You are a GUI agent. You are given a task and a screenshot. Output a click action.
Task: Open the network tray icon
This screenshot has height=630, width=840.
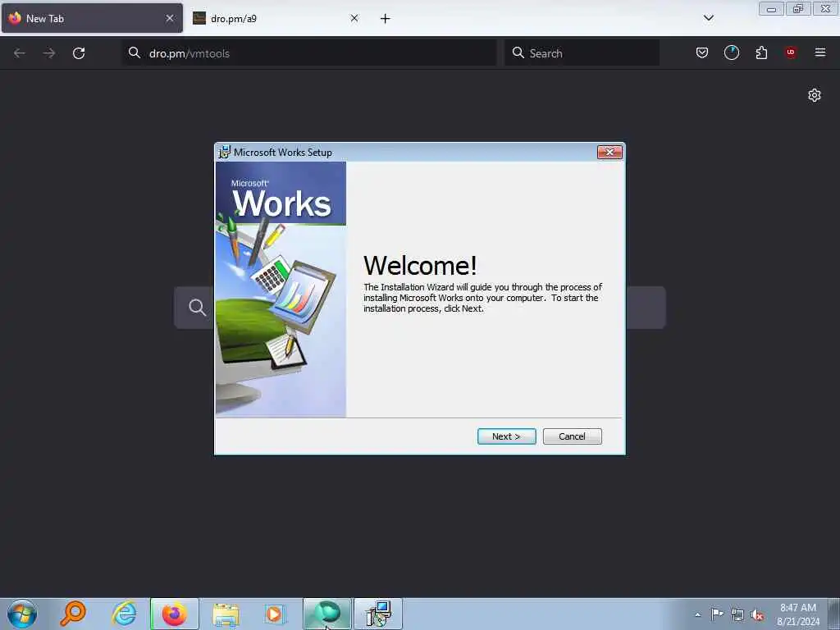pyautogui.click(x=737, y=614)
